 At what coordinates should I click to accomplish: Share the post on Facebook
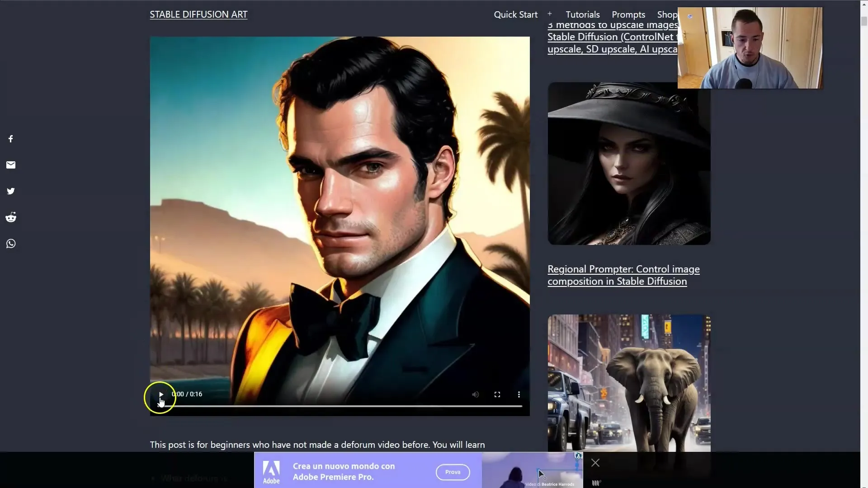coord(11,139)
